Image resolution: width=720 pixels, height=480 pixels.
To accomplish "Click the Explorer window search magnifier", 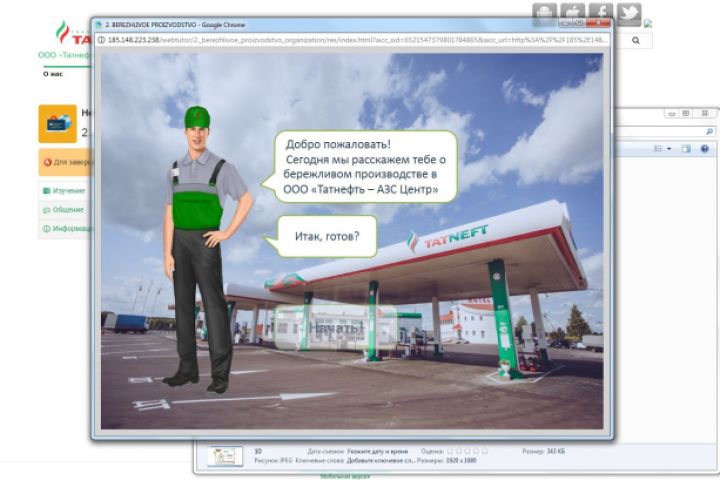I will 709,132.
